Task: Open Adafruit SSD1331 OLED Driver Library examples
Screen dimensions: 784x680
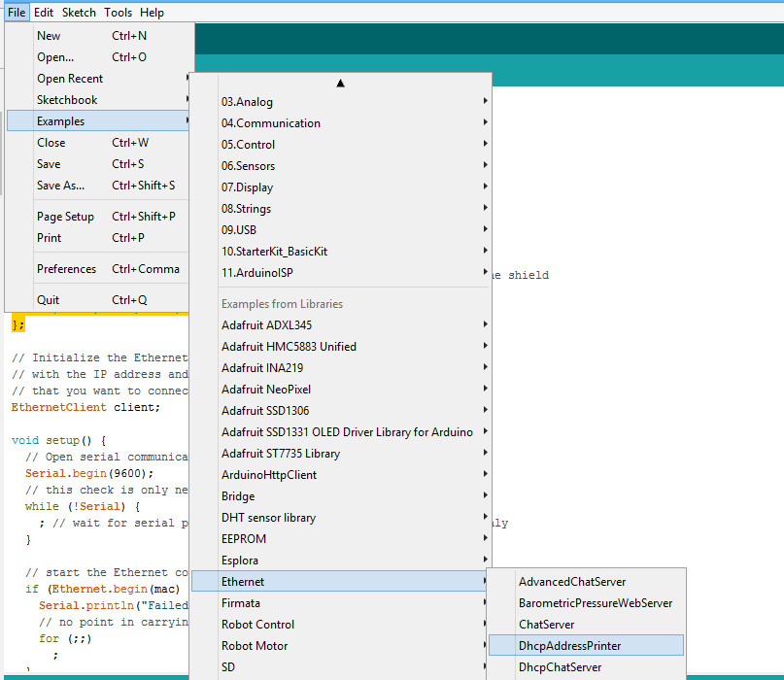Action: tap(340, 432)
